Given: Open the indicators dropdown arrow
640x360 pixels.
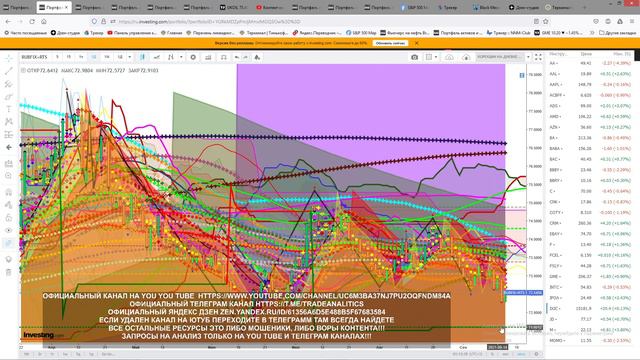Looking at the screenshot, I should (x=181, y=57).
